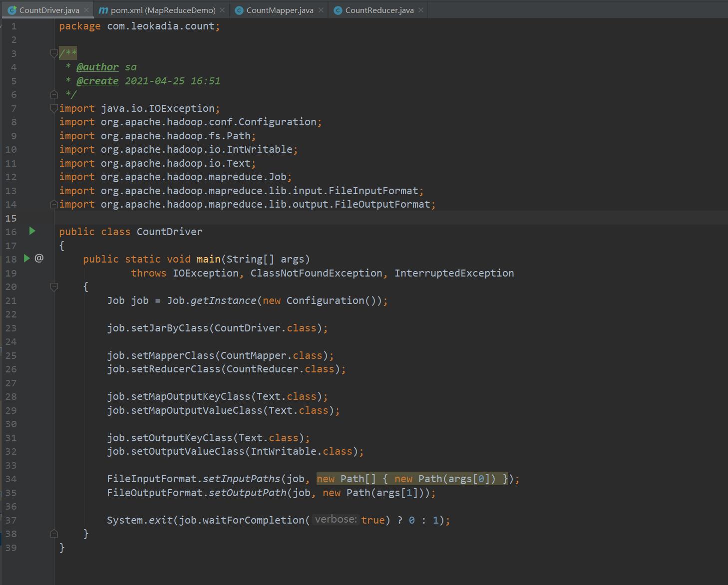This screenshot has height=585, width=728.
Task: Close the CountDriver.java tab
Action: 86,10
